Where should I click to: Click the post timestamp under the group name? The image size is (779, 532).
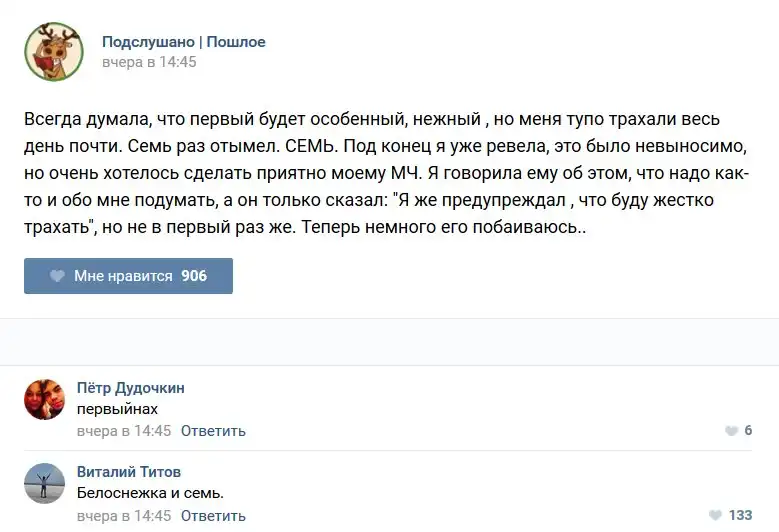click(149, 62)
